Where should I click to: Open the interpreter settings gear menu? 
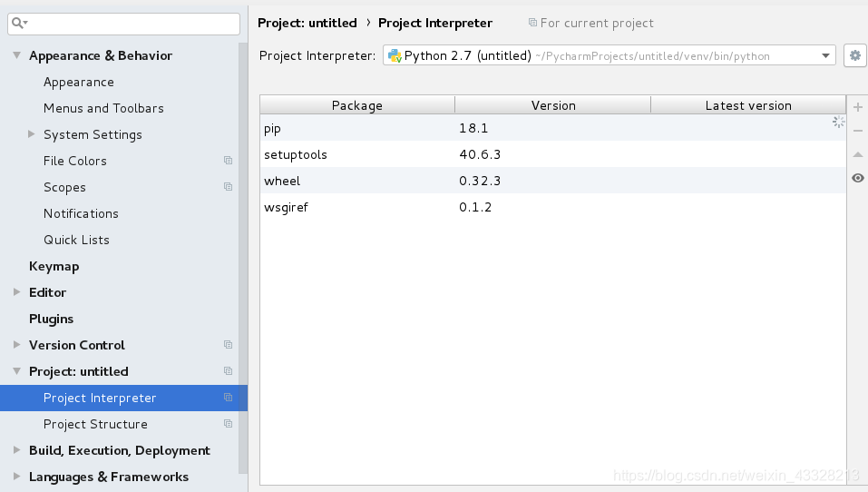(x=855, y=55)
